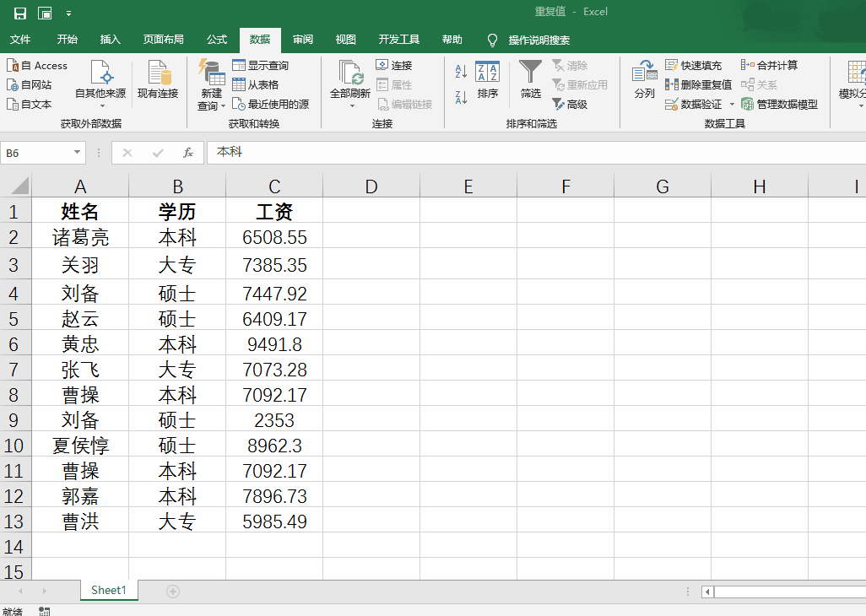Enable 显示查询 (Show Queries)

[260, 64]
